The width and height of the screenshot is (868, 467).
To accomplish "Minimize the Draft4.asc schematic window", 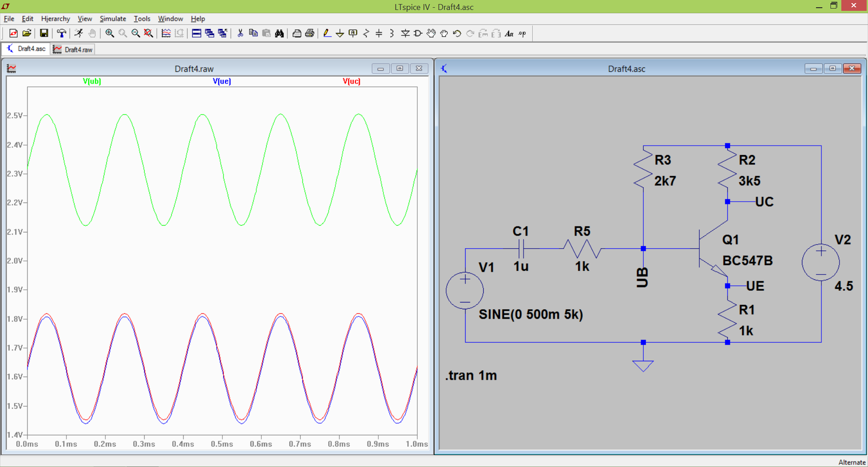I will pos(813,68).
